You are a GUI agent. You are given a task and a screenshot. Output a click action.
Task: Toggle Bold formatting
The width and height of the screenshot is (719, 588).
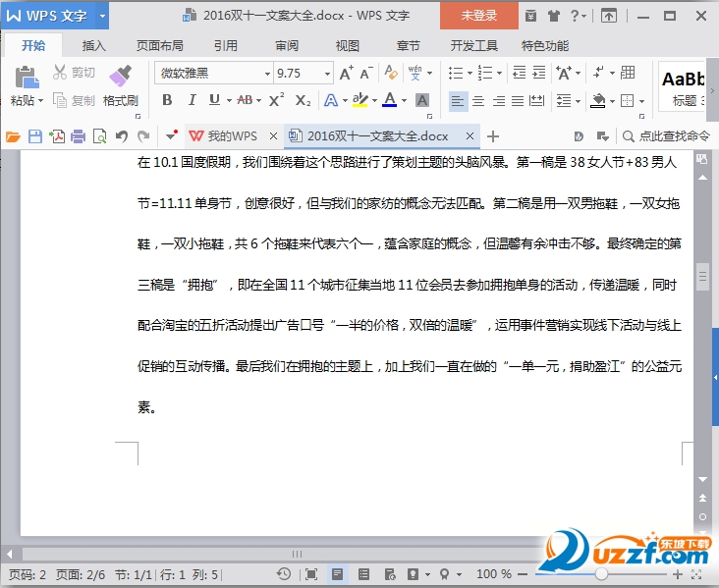coord(167,100)
